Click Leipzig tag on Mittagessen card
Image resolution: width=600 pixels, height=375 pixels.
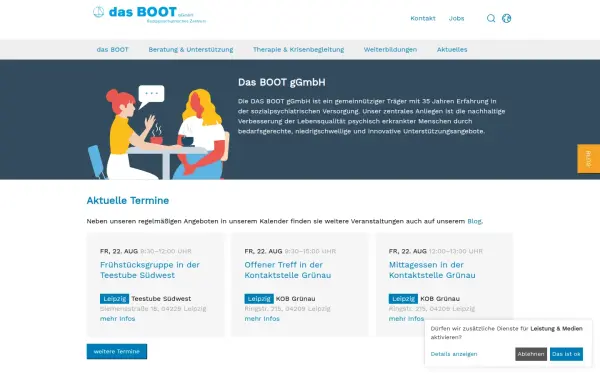point(403,298)
